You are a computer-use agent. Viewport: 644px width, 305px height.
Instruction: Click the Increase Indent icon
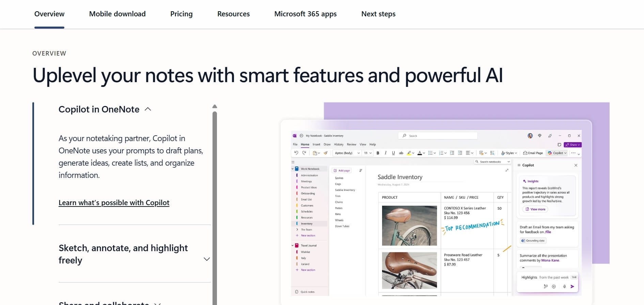click(460, 153)
